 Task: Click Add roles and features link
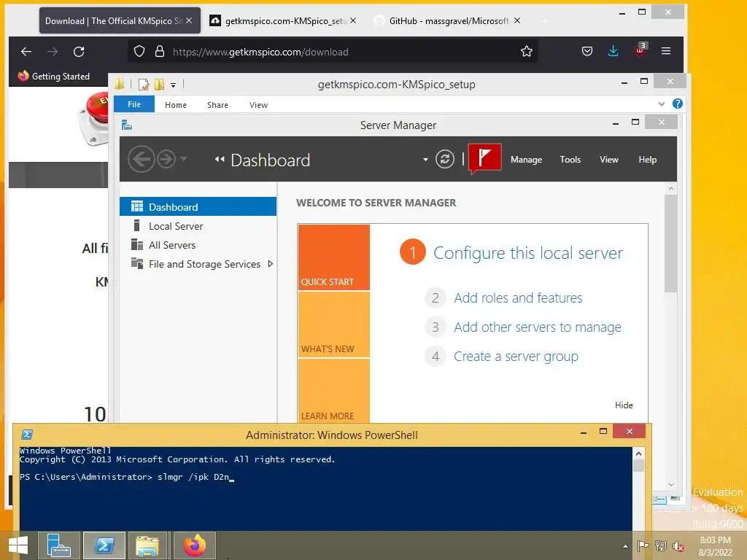click(518, 298)
